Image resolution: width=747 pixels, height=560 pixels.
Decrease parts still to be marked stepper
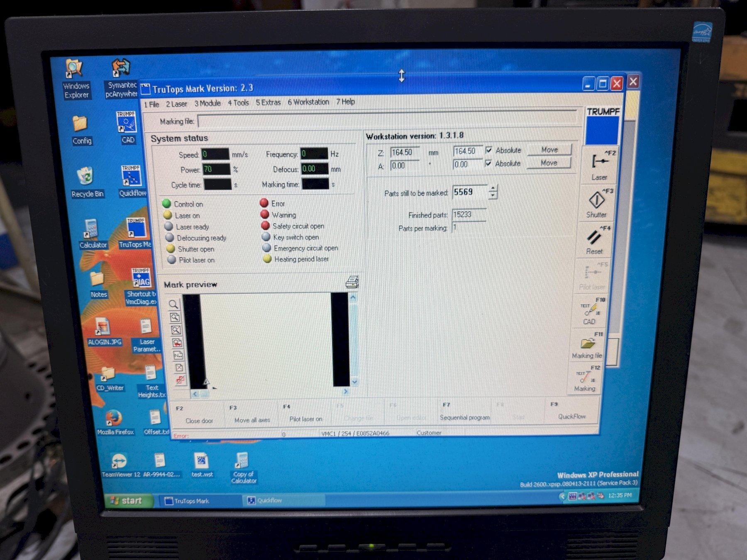[493, 195]
